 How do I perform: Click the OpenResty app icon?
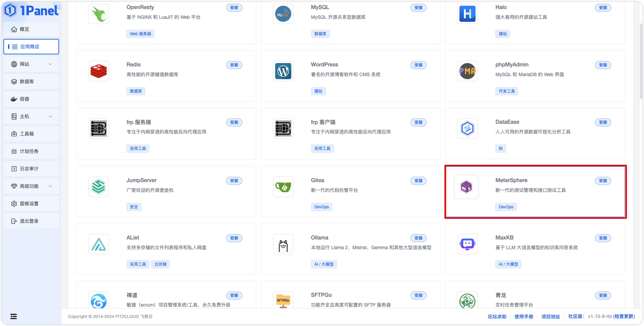(99, 14)
